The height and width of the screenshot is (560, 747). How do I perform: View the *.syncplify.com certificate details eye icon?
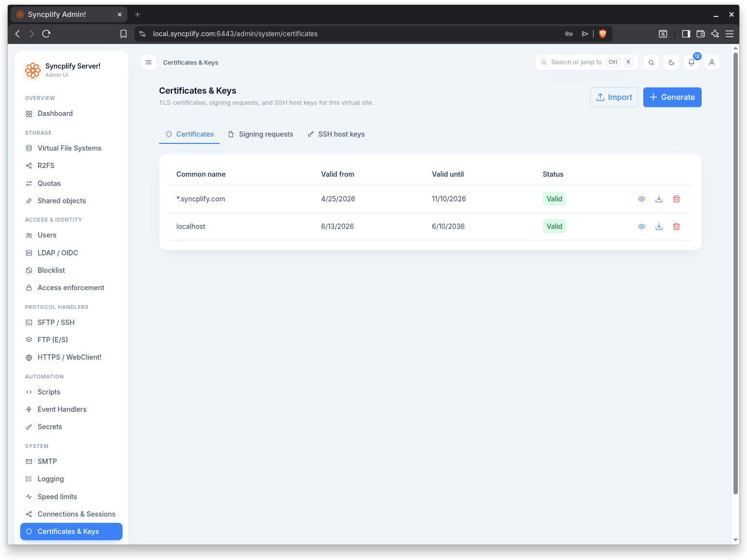pyautogui.click(x=641, y=199)
